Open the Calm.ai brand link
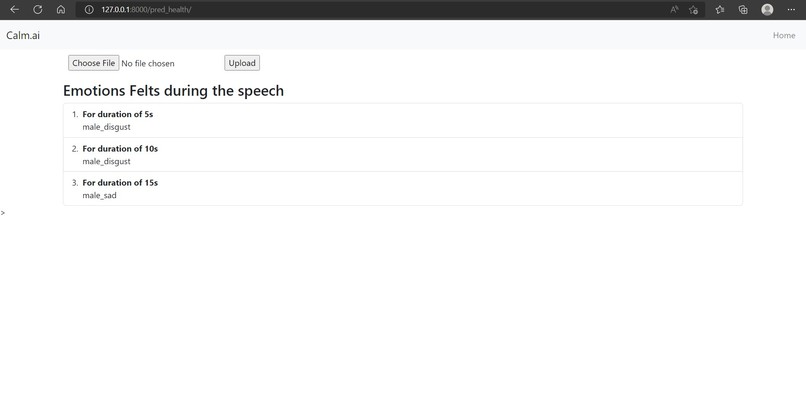 (23, 35)
